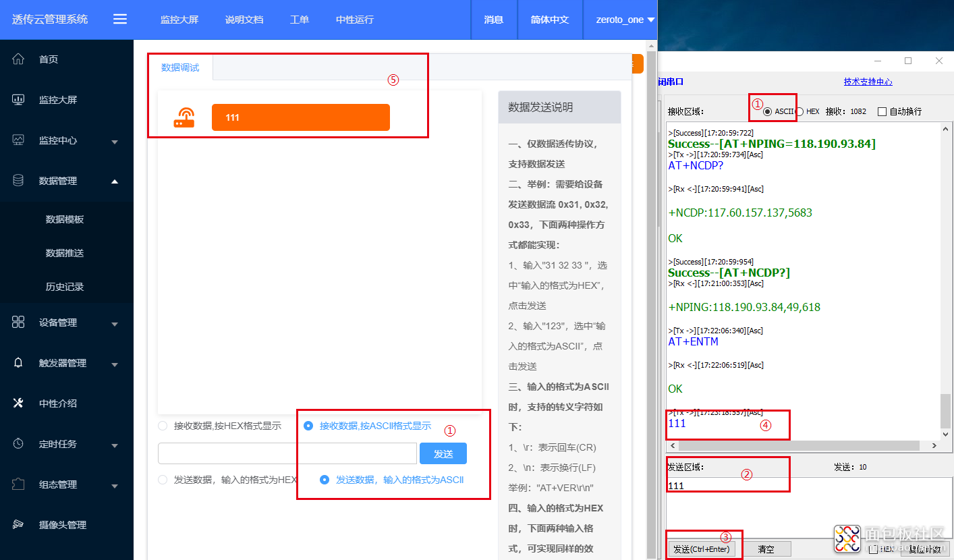This screenshot has width=954, height=560.
Task: Collapse 数据管理 submenu arrow
Action: 115,181
